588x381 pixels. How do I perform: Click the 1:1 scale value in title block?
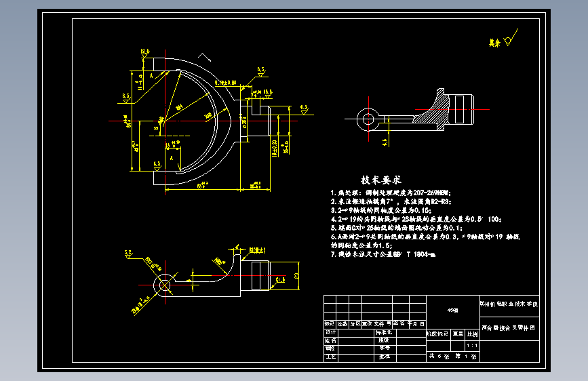click(472, 345)
